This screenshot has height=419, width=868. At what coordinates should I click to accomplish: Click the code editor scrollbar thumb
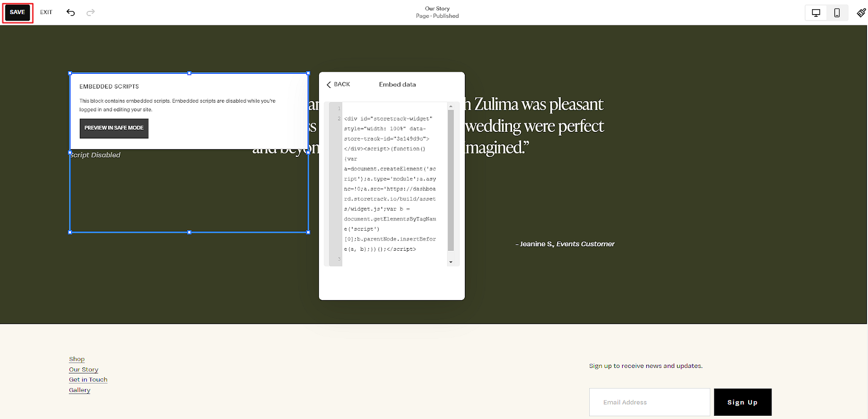tap(450, 180)
